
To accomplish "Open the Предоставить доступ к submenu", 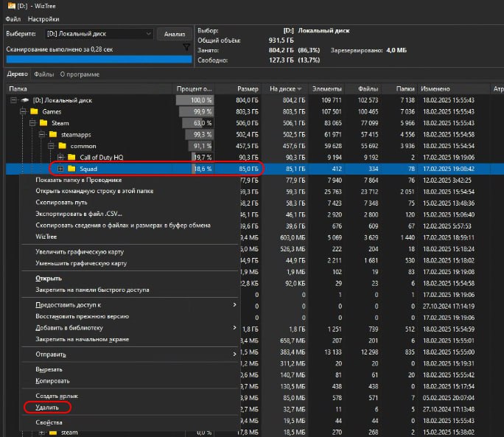I will pos(130,305).
